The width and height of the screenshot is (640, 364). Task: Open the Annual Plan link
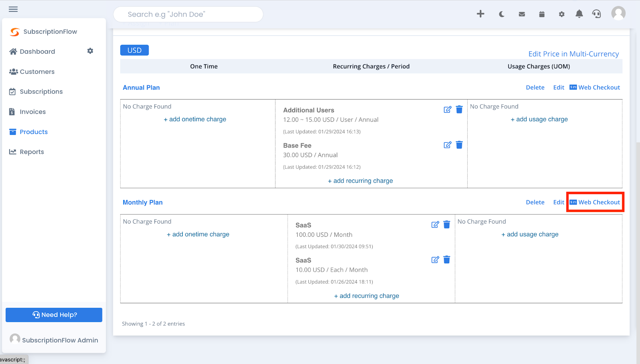pos(141,88)
